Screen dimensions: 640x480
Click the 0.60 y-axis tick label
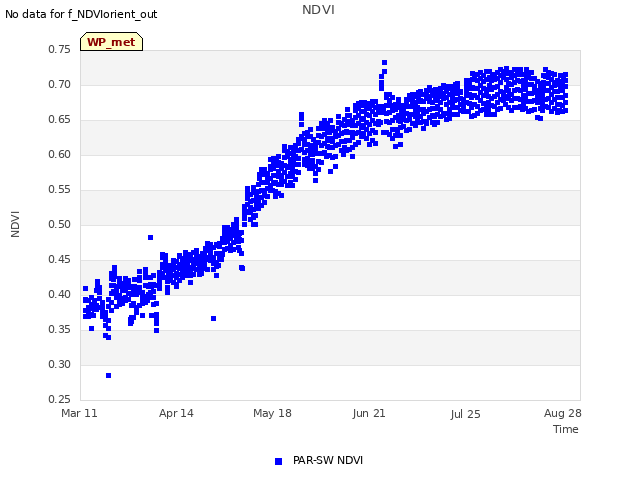pos(60,155)
